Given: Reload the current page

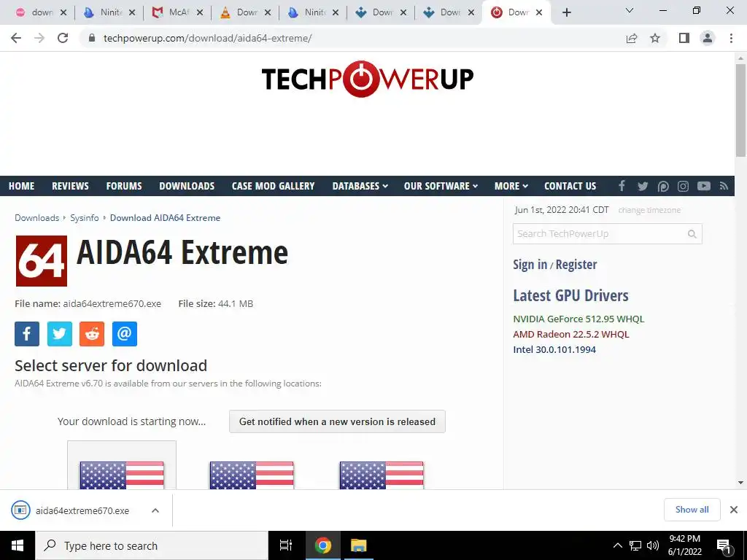Looking at the screenshot, I should [x=63, y=38].
